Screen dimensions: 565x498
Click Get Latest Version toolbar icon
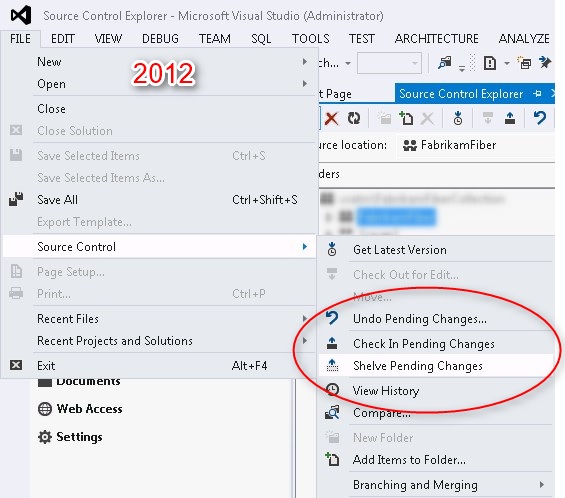click(x=458, y=118)
